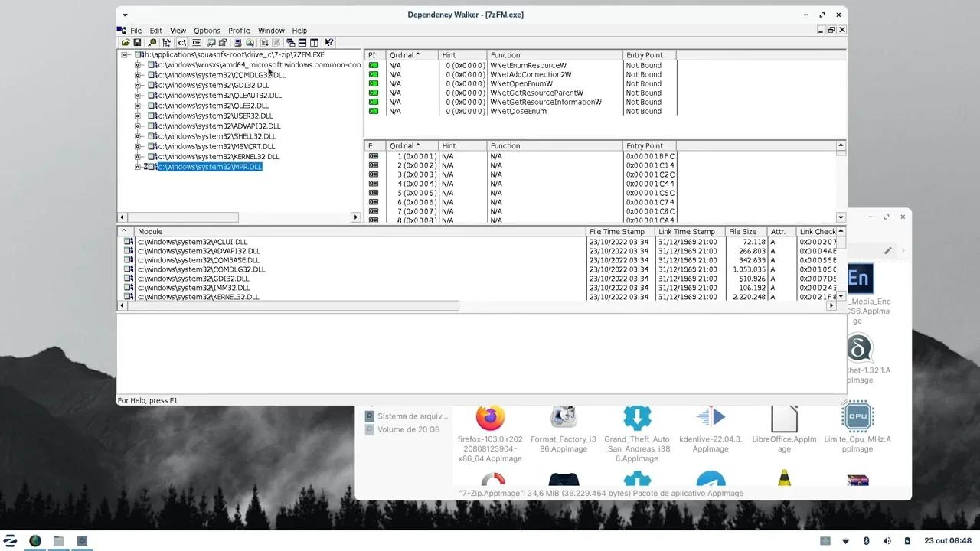Select the Auto Expand toolbar icon
Screen dimensions: 980x551
[x=165, y=42]
